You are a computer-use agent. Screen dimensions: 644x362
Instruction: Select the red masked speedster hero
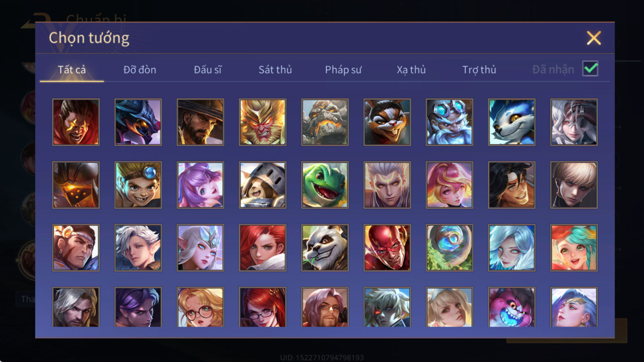(387, 248)
